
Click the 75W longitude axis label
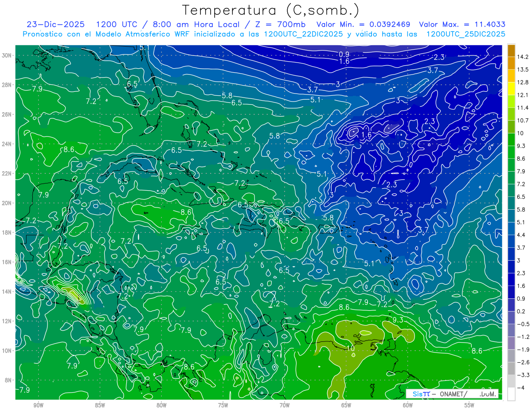click(223, 406)
